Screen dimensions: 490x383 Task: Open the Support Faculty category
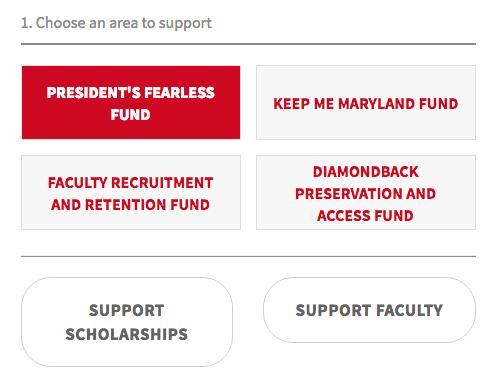coord(369,310)
